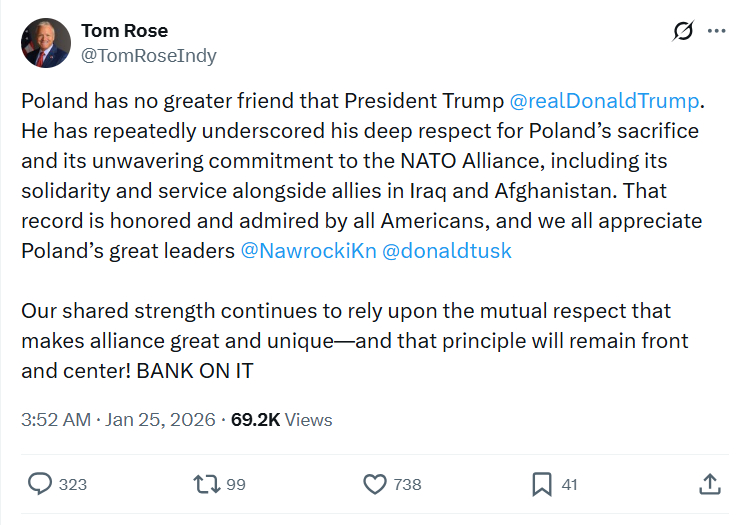Open the share post icon

709,484
